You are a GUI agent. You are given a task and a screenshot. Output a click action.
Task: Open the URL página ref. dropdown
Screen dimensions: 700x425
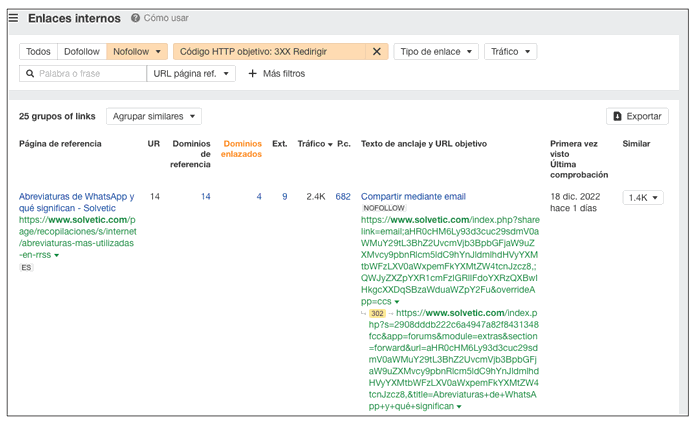coord(192,73)
